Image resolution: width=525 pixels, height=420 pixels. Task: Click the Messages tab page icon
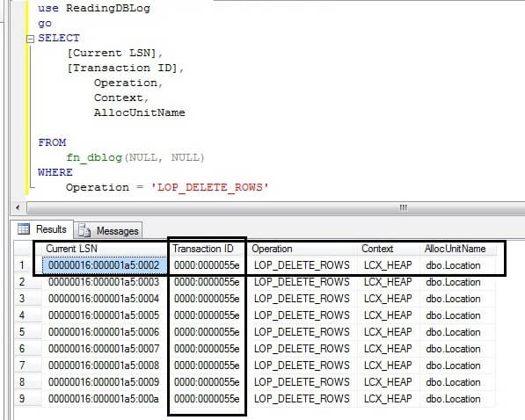[84, 230]
